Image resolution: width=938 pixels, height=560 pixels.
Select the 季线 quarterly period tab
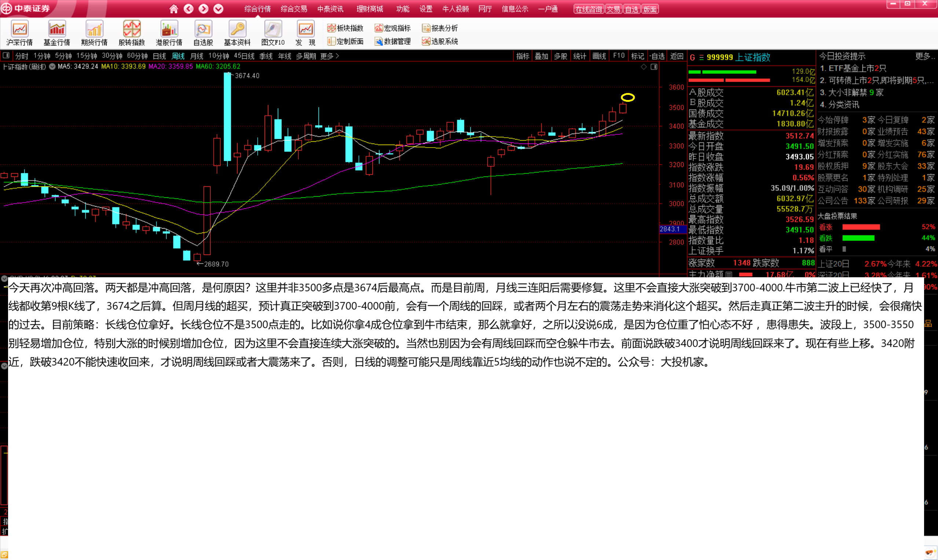click(x=266, y=56)
